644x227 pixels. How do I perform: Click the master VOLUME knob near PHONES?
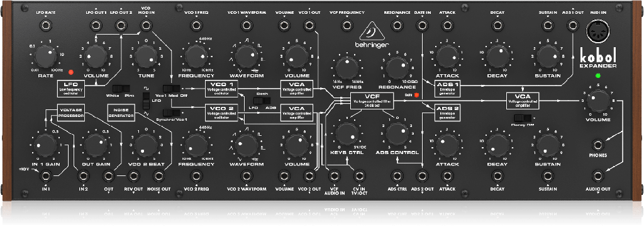[597, 101]
